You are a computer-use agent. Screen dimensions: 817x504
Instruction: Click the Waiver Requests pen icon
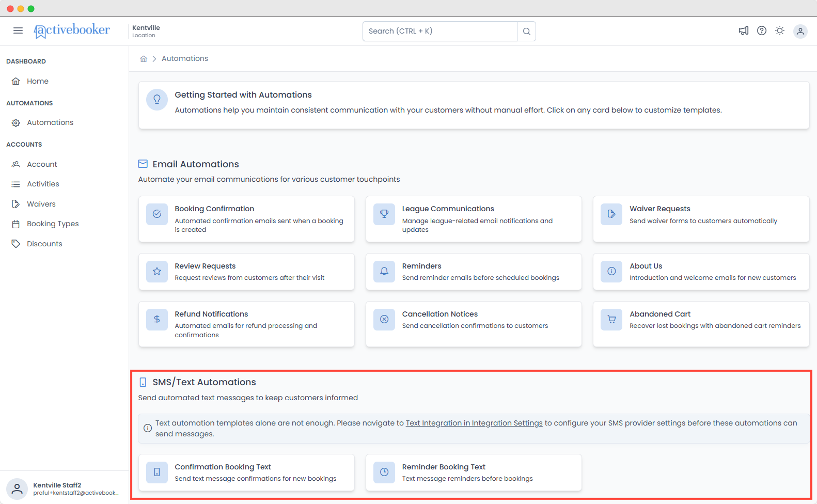point(611,214)
